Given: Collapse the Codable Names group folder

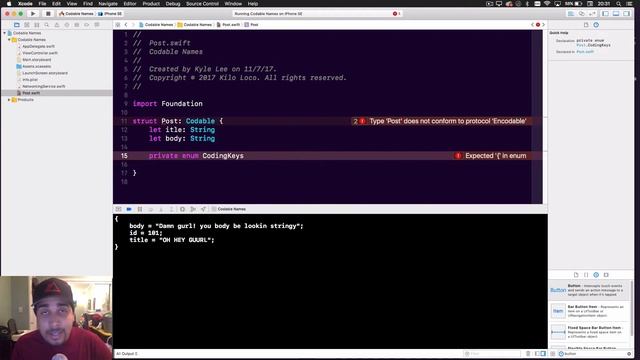Looking at the screenshot, I should point(9,40).
